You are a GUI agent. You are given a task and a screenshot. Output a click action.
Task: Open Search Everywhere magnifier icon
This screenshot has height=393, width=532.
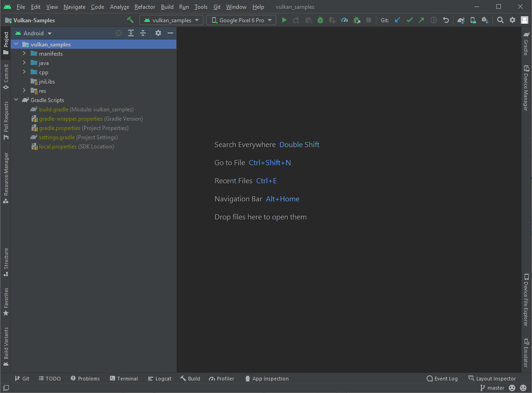click(x=500, y=20)
